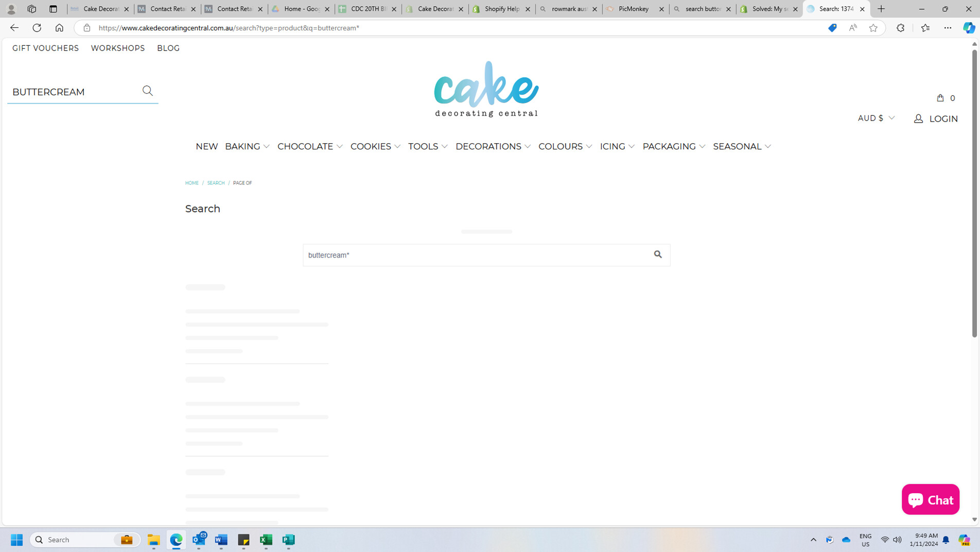The height and width of the screenshot is (552, 980).
Task: Click the HOME breadcrumb link
Action: point(192,183)
